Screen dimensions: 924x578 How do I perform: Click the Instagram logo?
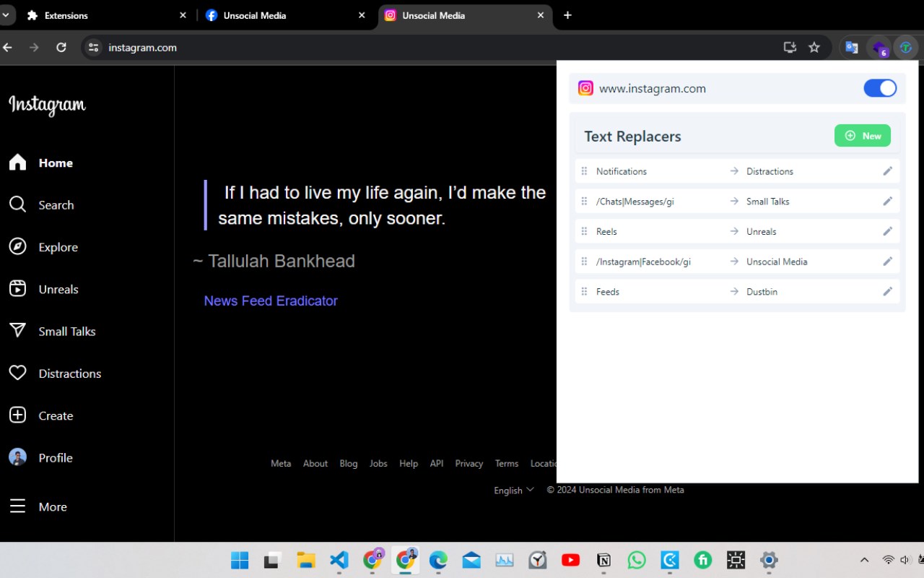(47, 105)
